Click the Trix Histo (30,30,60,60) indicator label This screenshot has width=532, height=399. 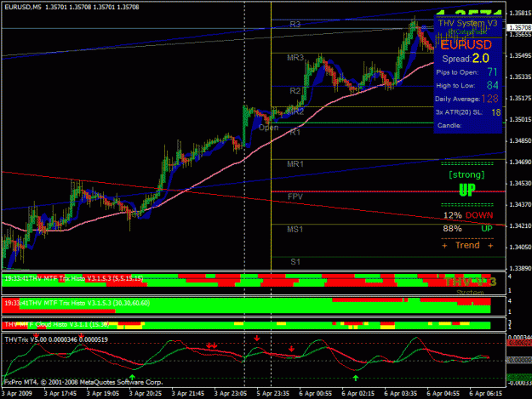(x=77, y=303)
